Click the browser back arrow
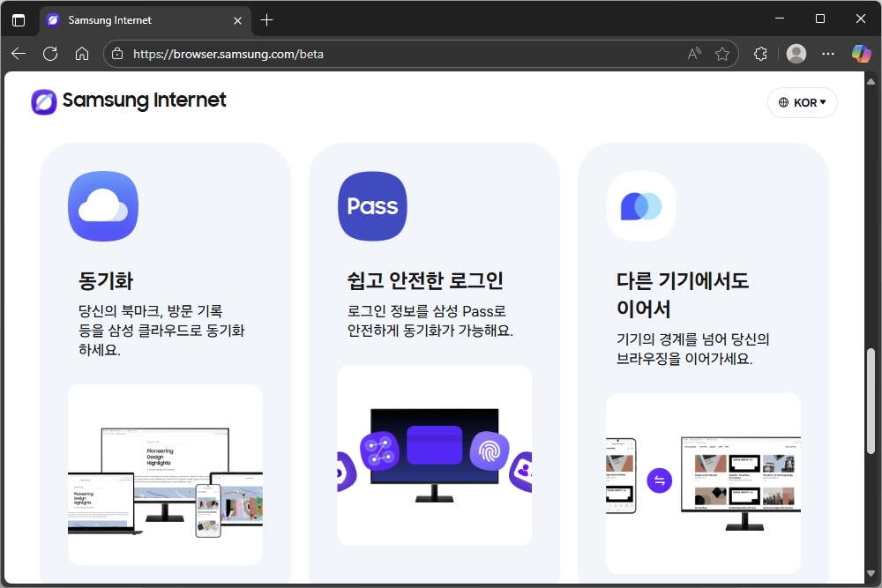 click(19, 54)
